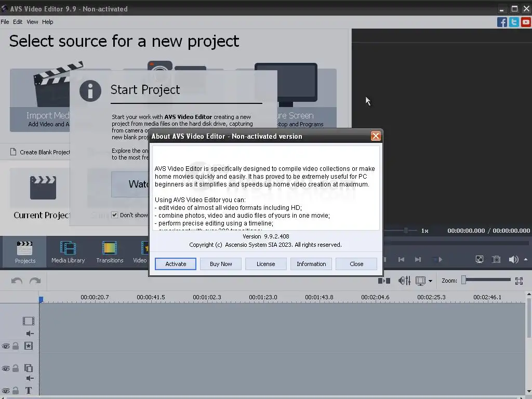This screenshot has width=532, height=399.
Task: Click the blue timeline playhead marker
Action: point(41,299)
